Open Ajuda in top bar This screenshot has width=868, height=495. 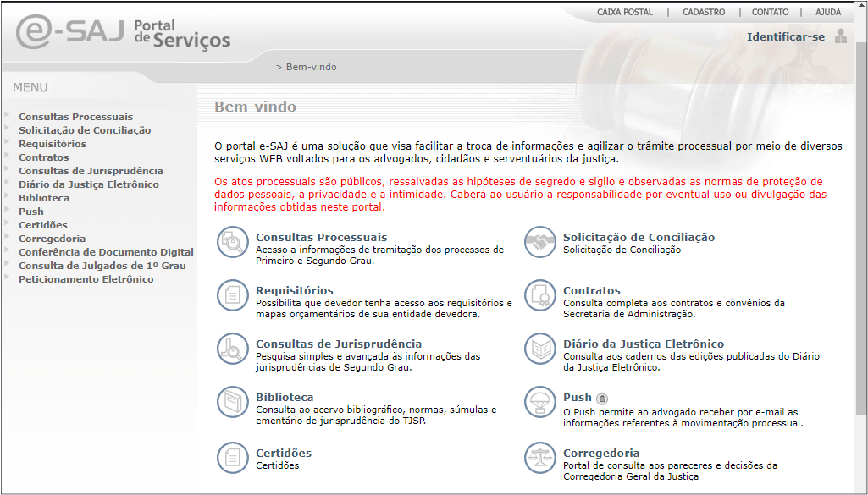pos(828,12)
